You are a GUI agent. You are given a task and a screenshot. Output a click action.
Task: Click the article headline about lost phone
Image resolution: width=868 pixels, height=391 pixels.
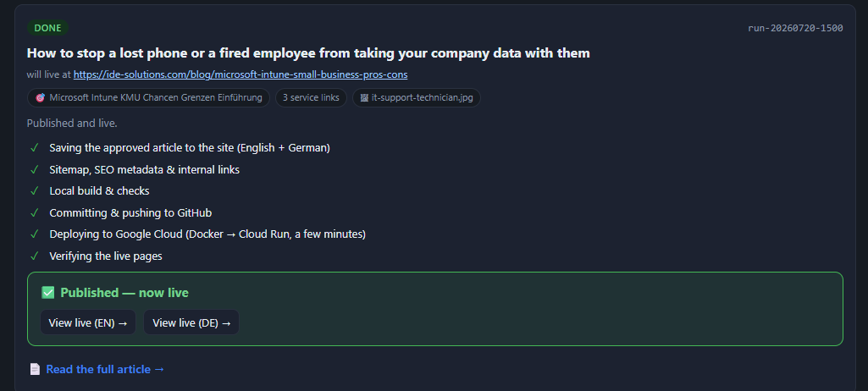point(308,53)
